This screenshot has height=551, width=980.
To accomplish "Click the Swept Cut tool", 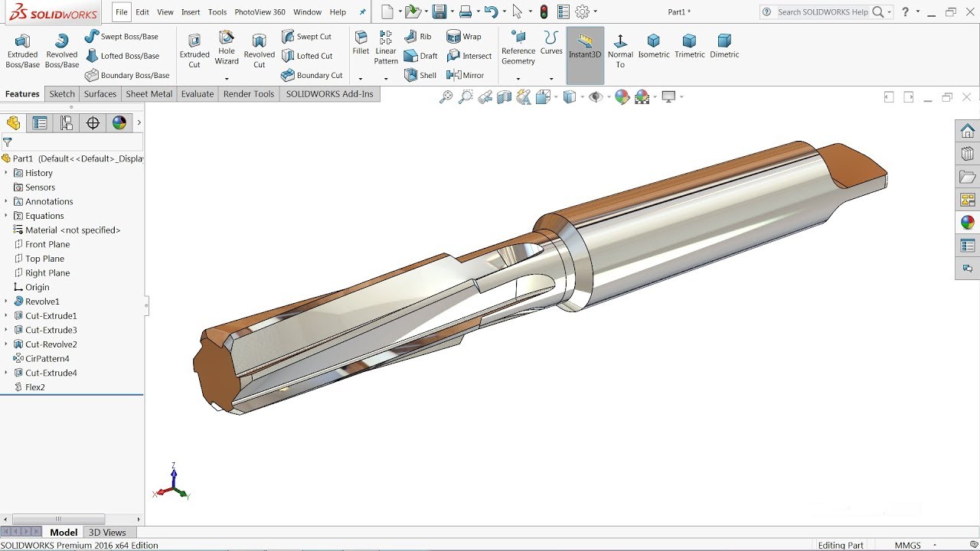I will point(306,37).
